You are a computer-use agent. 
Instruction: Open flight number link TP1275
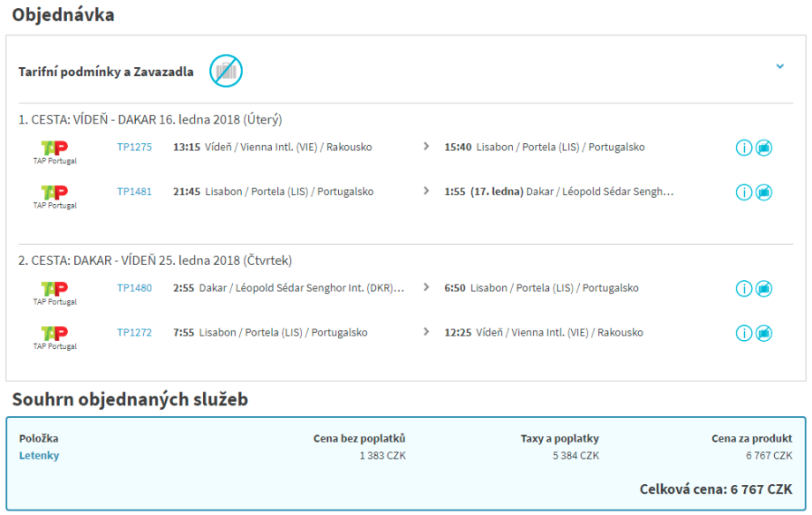[x=134, y=148]
